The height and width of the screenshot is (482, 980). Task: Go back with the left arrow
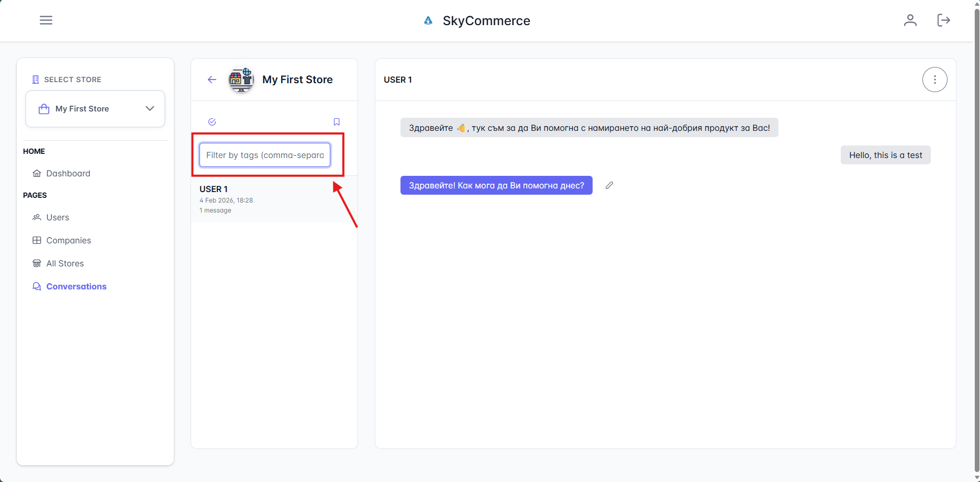point(212,80)
